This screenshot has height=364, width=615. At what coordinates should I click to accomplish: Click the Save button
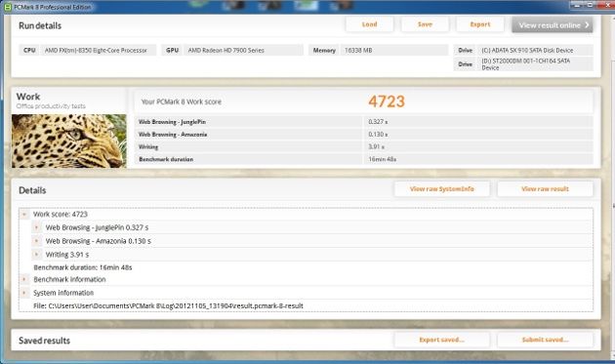[425, 24]
